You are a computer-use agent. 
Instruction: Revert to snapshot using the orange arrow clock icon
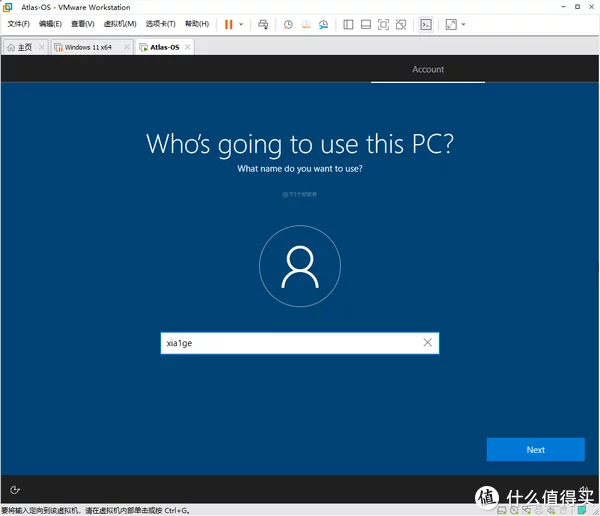pyautogui.click(x=306, y=24)
